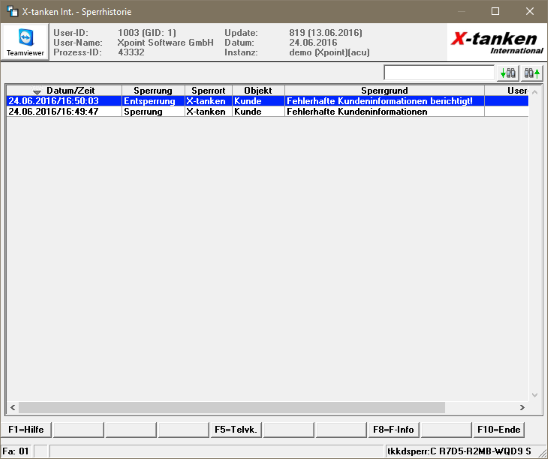Sort by the Sperrort column header
This screenshot has height=459, width=548.
pyautogui.click(x=208, y=91)
